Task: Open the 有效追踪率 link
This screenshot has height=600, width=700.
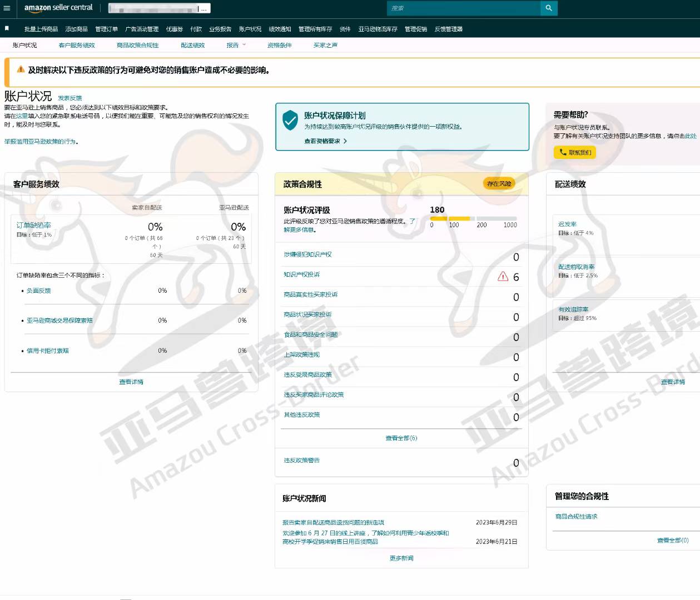Action: 573,309
